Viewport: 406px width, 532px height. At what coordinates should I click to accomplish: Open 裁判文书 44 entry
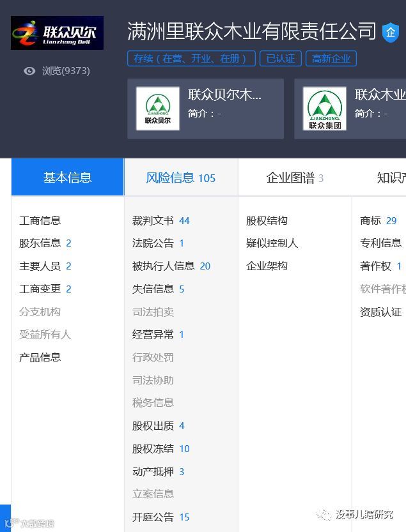tap(161, 220)
